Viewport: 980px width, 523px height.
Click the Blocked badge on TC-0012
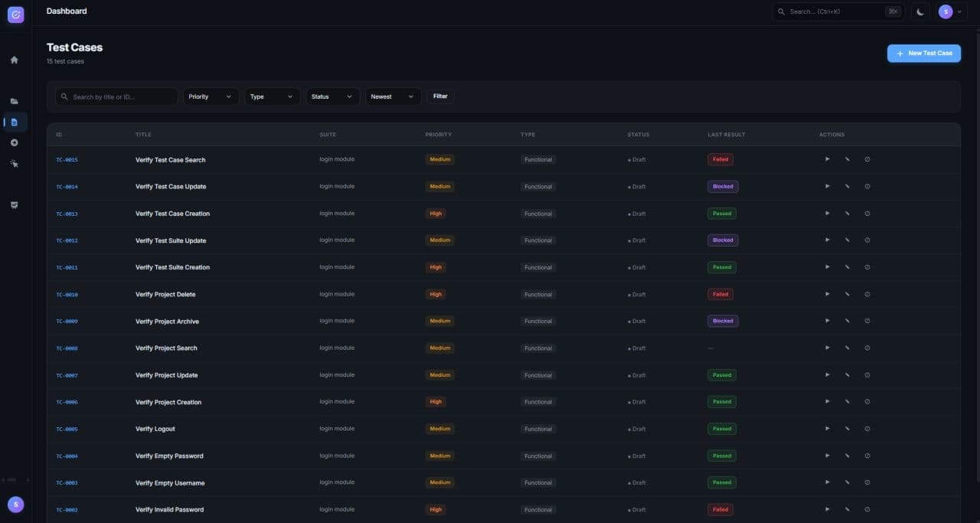723,240
